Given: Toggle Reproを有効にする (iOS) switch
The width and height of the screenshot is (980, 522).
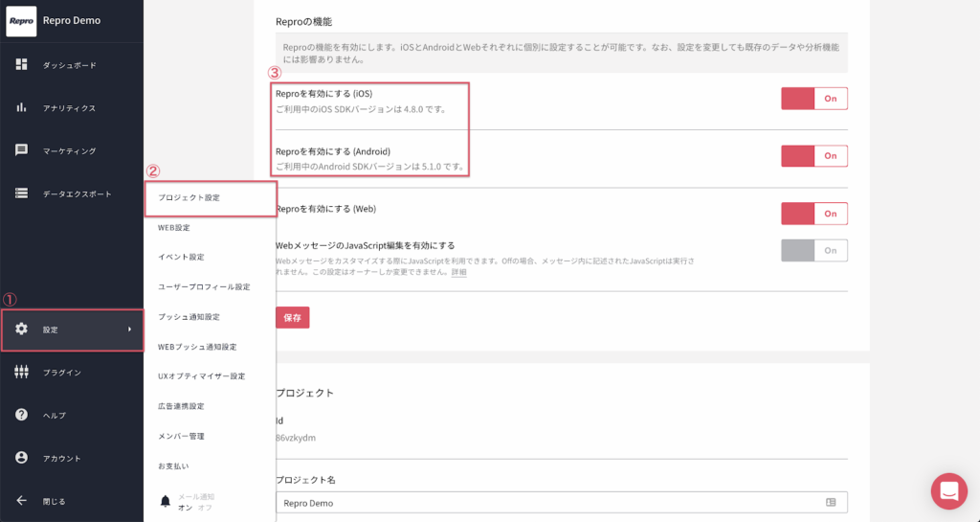Looking at the screenshot, I should click(813, 99).
